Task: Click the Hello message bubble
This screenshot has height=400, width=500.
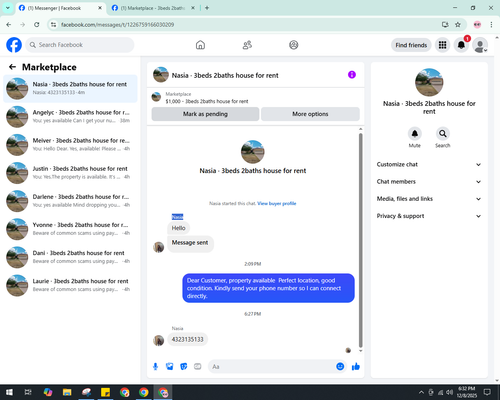Action: [178, 228]
